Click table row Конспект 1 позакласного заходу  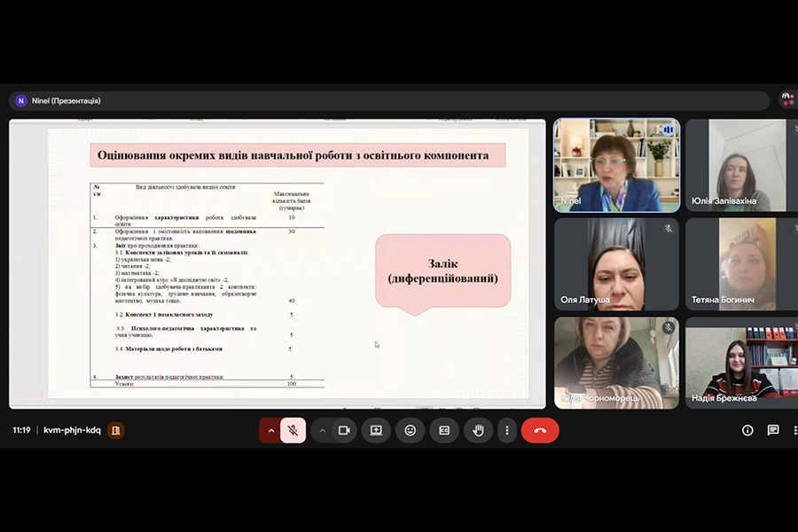(207, 315)
